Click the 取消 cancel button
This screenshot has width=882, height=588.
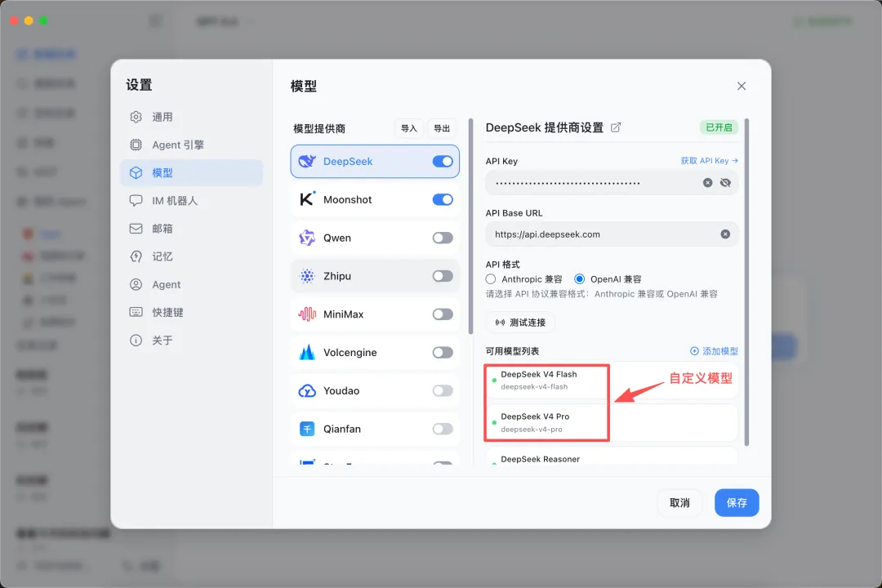(679, 503)
